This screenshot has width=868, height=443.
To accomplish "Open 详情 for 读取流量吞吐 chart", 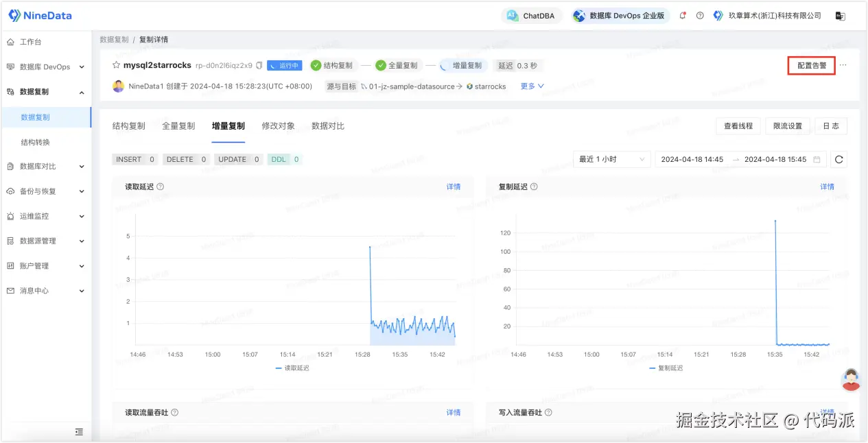I will (454, 412).
